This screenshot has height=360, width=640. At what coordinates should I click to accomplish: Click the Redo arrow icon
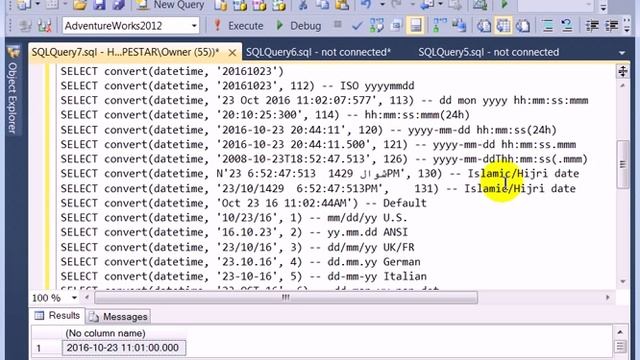(396, 5)
